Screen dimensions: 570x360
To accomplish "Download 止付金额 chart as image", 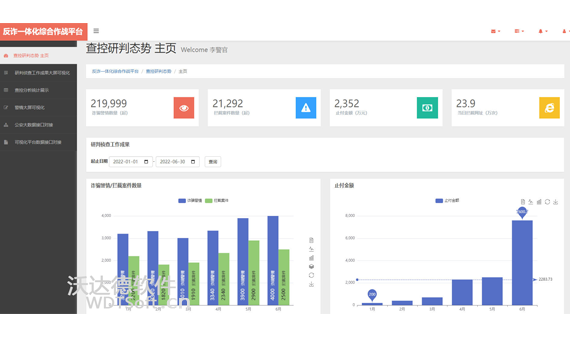I will point(555,202).
